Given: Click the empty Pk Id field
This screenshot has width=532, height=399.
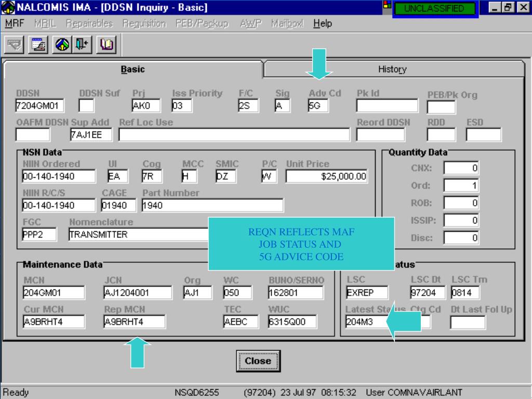Looking at the screenshot, I should [x=387, y=105].
